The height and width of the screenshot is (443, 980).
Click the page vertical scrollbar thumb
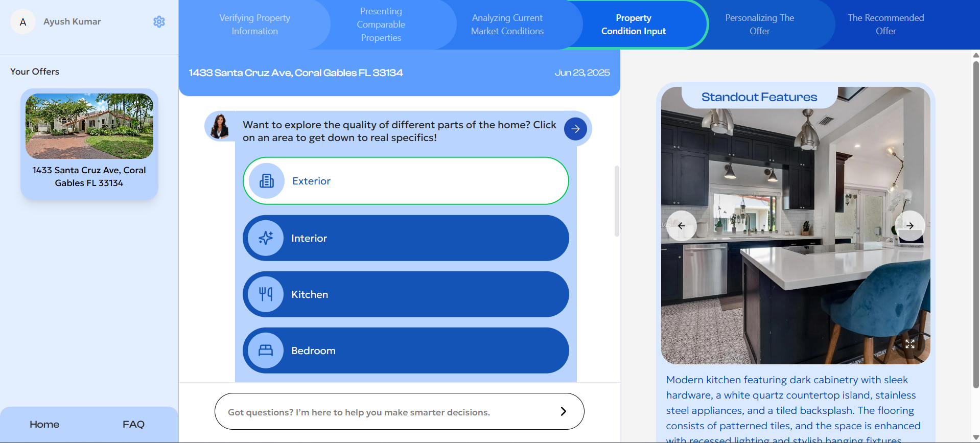pyautogui.click(x=976, y=225)
